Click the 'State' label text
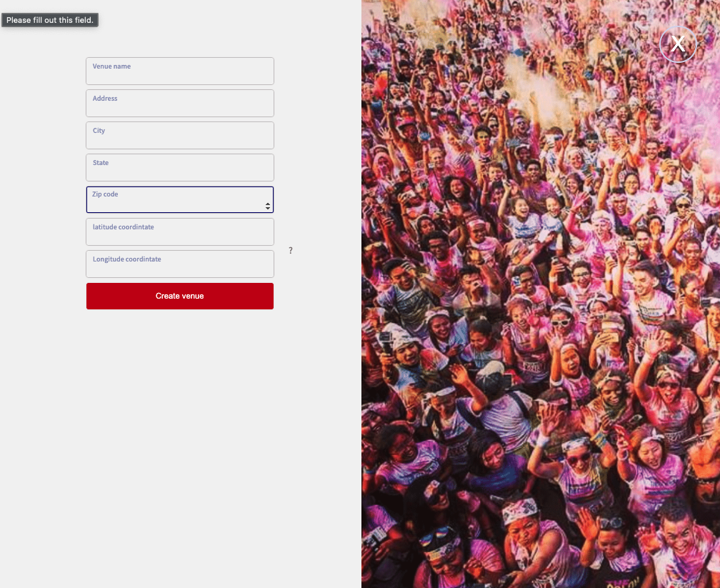 click(x=101, y=163)
